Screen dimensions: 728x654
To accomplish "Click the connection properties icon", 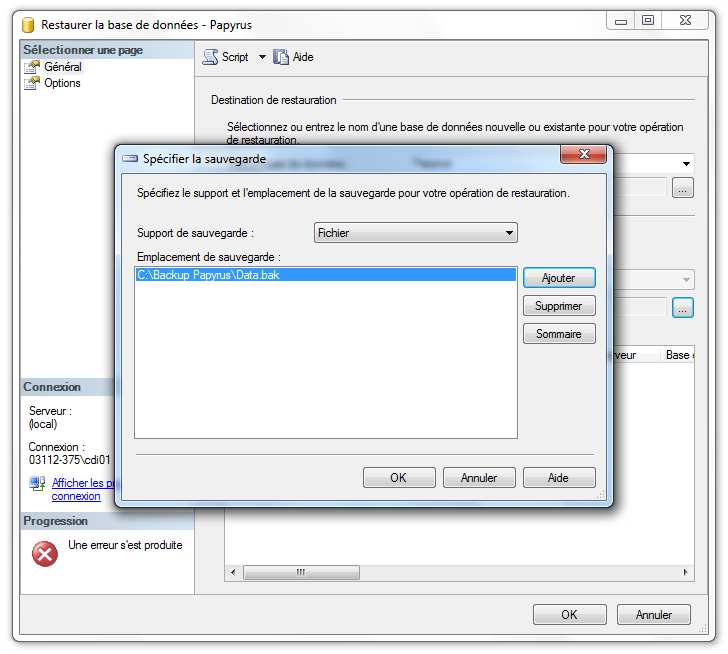I will [38, 485].
